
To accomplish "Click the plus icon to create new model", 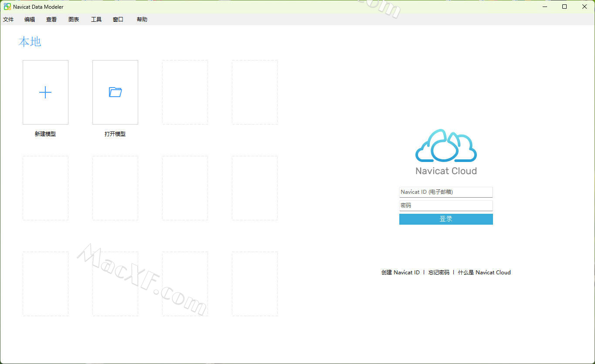I will pos(45,92).
